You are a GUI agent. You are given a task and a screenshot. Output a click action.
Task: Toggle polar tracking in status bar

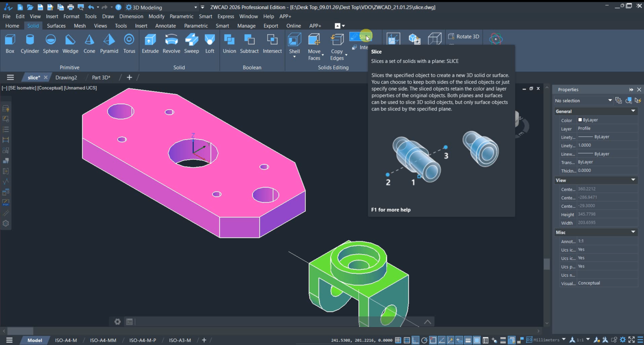click(424, 340)
